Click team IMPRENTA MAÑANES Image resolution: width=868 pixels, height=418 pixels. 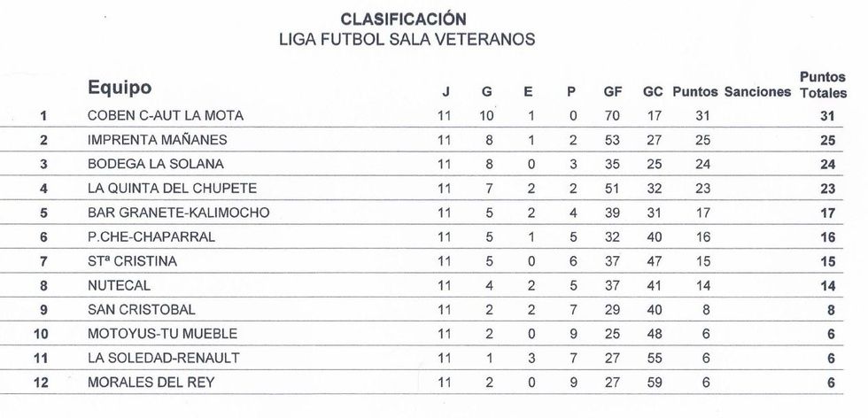[157, 140]
